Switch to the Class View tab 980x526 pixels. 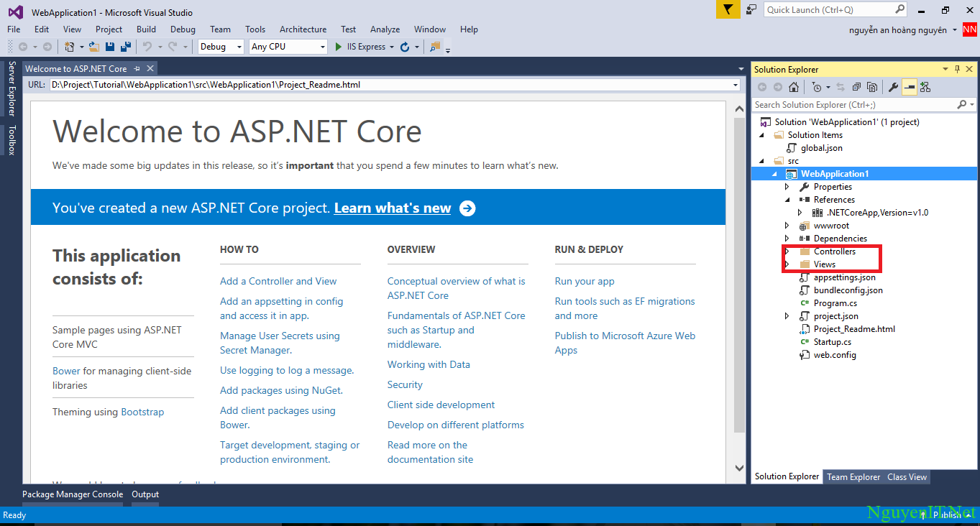pyautogui.click(x=907, y=477)
